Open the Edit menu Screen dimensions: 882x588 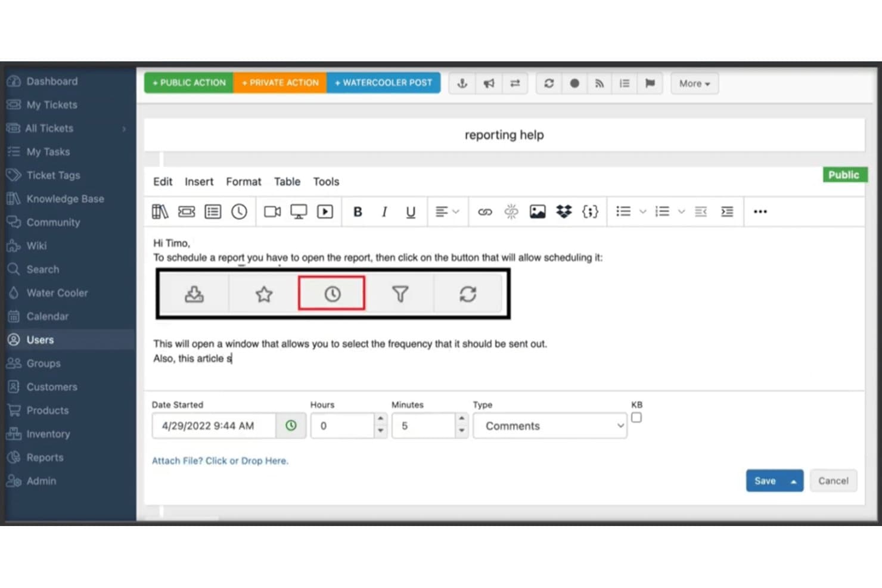tap(163, 182)
